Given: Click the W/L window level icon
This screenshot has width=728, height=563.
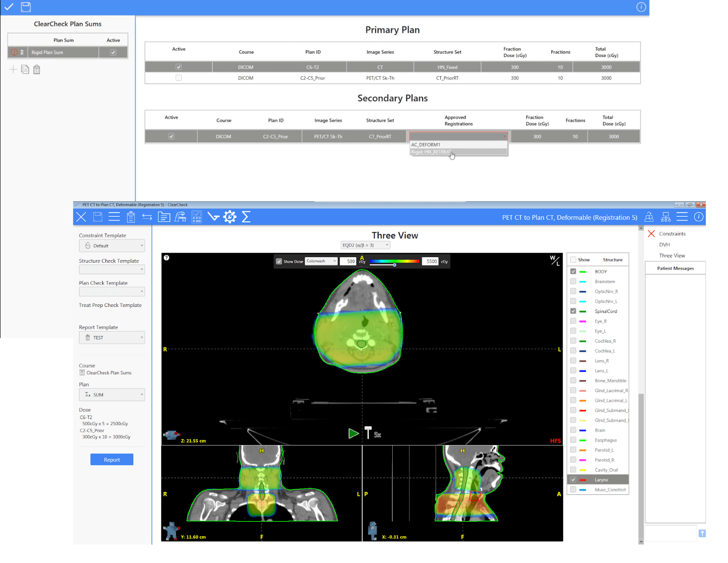Looking at the screenshot, I should (555, 261).
